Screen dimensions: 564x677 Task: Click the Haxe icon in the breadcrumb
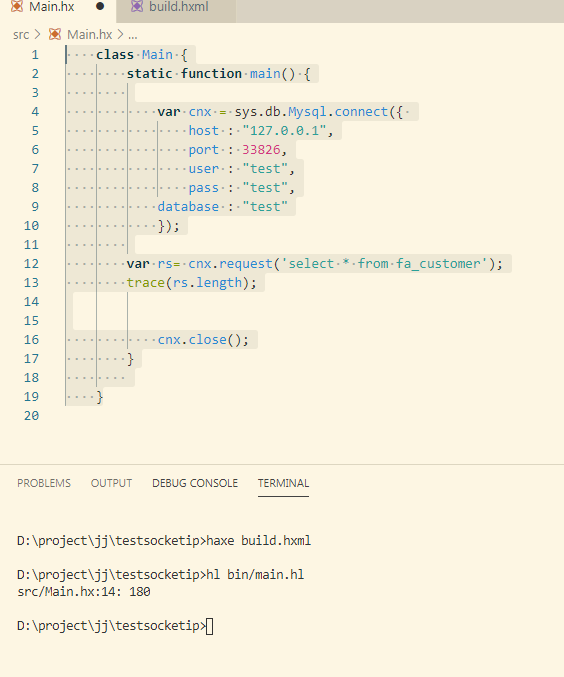point(55,35)
